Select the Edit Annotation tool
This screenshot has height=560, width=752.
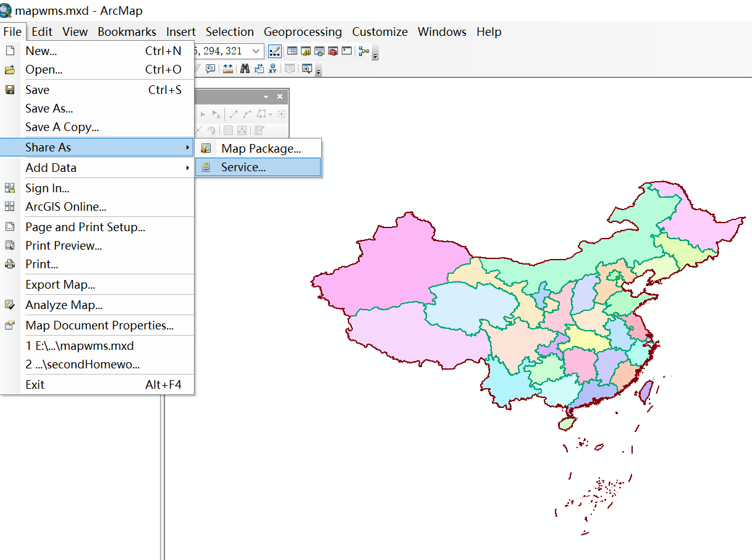216,114
